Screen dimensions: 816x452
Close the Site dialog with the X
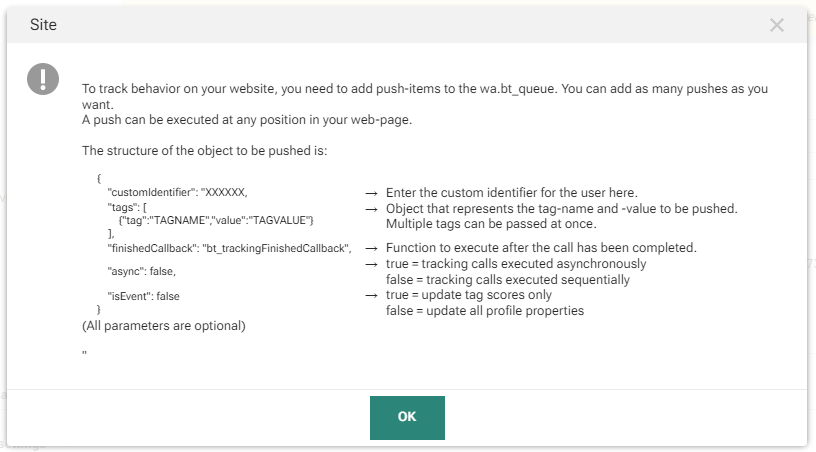point(777,26)
